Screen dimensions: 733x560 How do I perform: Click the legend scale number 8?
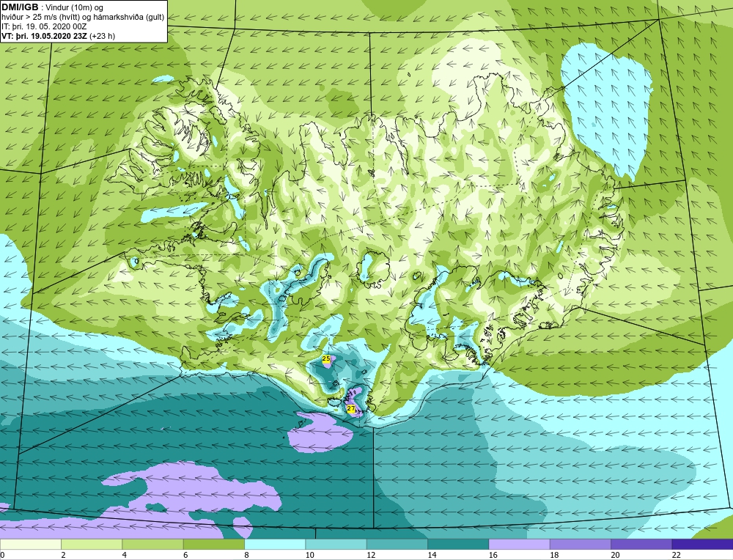pos(246,555)
